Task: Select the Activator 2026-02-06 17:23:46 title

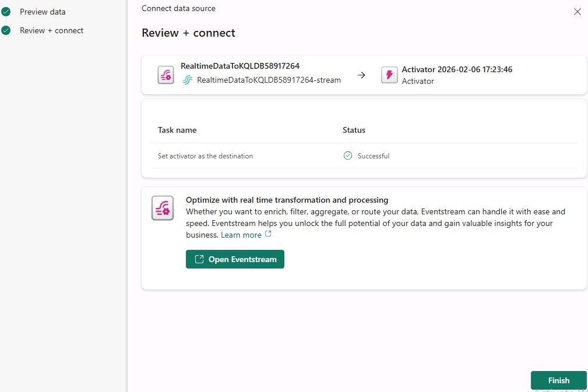Action: click(x=457, y=69)
